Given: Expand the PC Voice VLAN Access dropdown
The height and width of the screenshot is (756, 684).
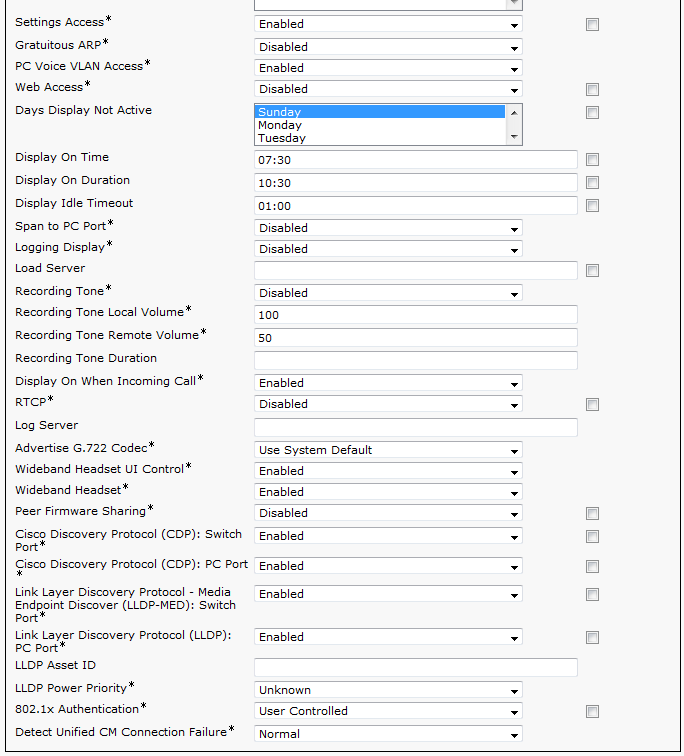Looking at the screenshot, I should click(388, 68).
